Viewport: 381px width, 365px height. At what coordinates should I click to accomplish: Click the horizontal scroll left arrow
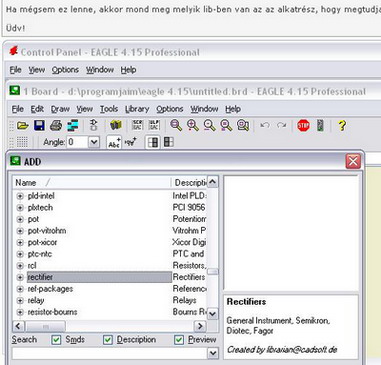[x=18, y=326]
